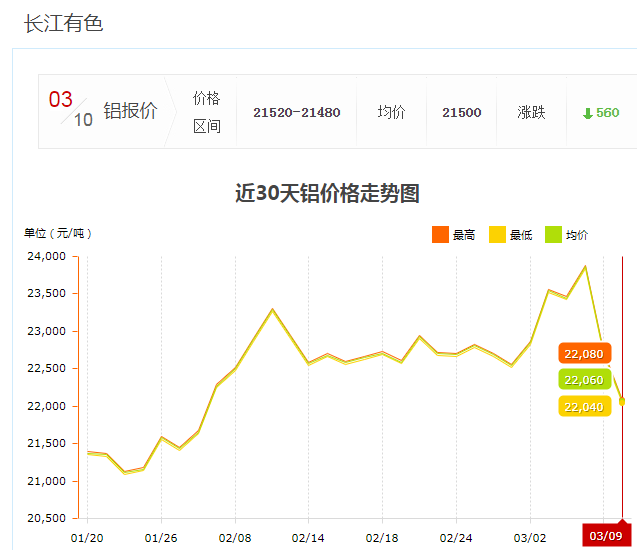The image size is (637, 550).
Task: Click the 03/10 date badge
Action: pyautogui.click(x=70, y=109)
